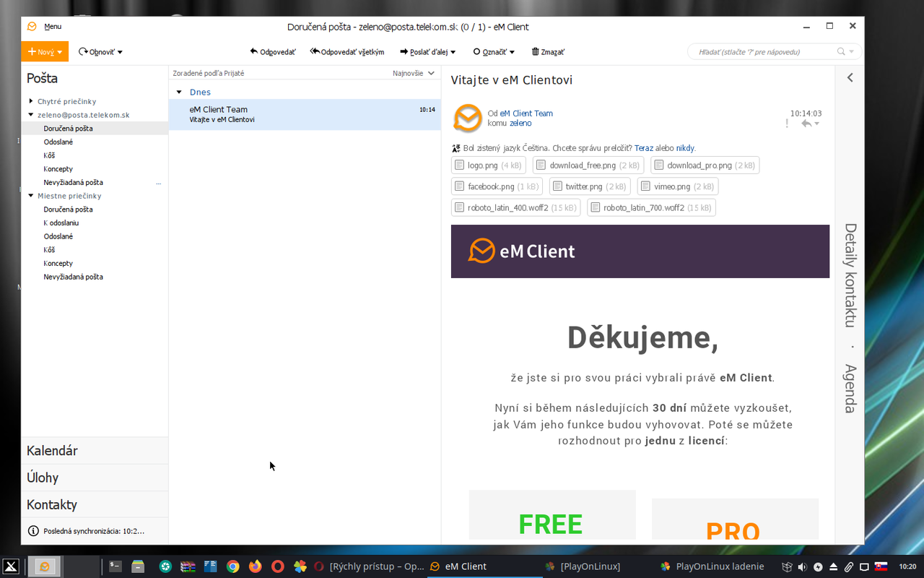Viewport: 924px width, 578px height.
Task: Click the Odpovedať reply button
Action: click(x=273, y=52)
